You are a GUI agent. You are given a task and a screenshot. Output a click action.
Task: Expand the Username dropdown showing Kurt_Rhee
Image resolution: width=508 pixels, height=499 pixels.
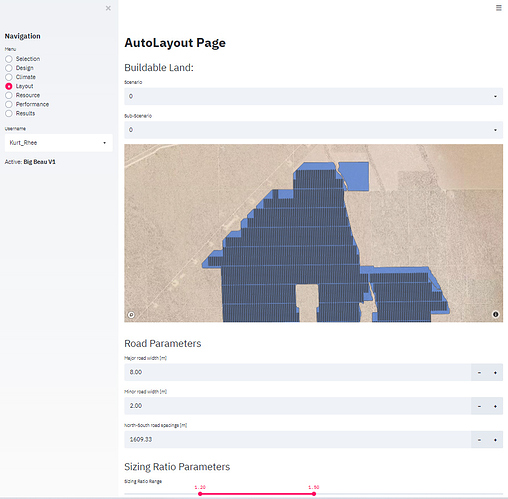[58, 143]
